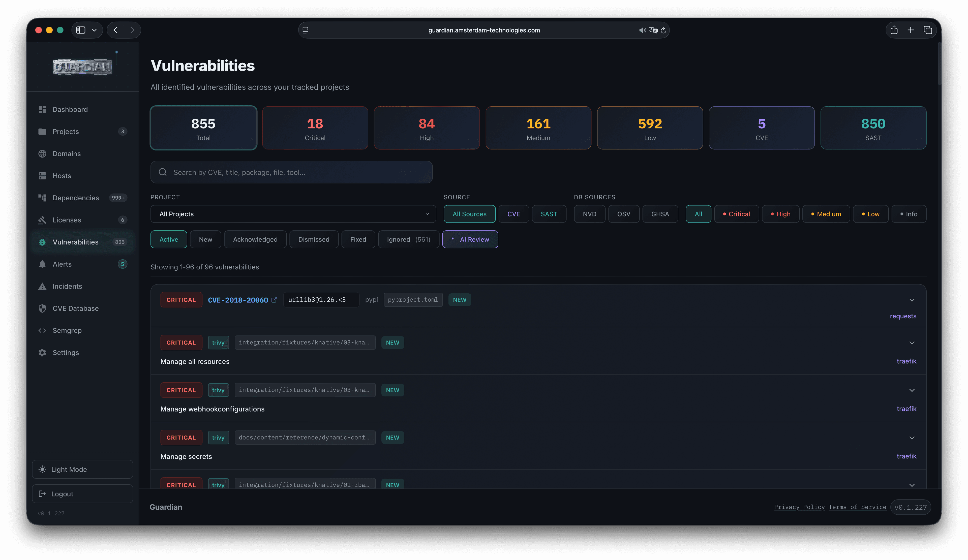Filter source by SAST
Image resolution: width=968 pixels, height=560 pixels.
coord(549,214)
